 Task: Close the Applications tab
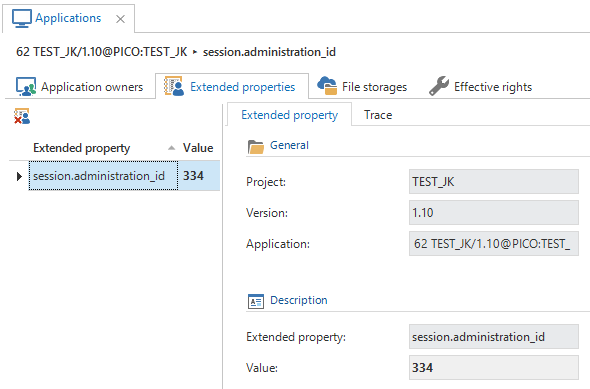point(120,19)
